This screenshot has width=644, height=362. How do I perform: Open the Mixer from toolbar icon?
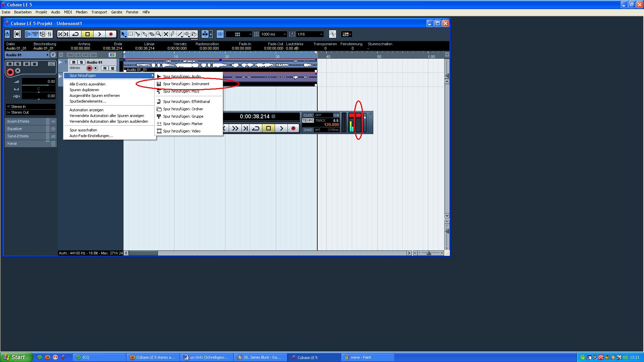pos(50,34)
